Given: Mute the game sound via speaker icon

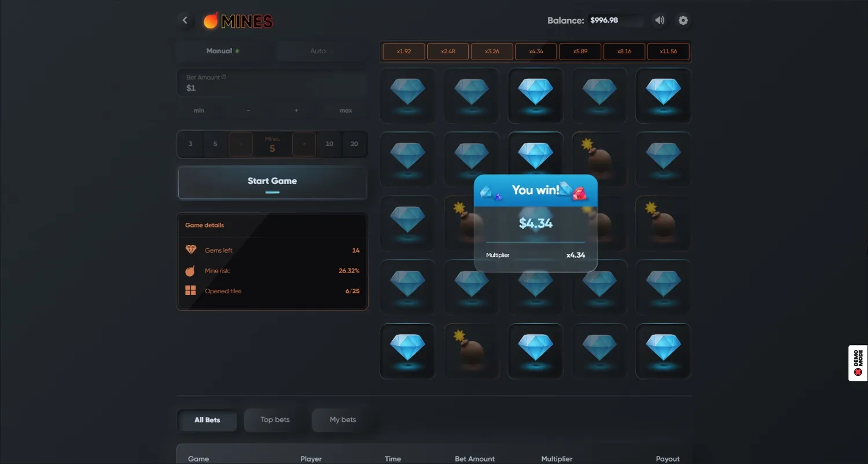Looking at the screenshot, I should (660, 20).
